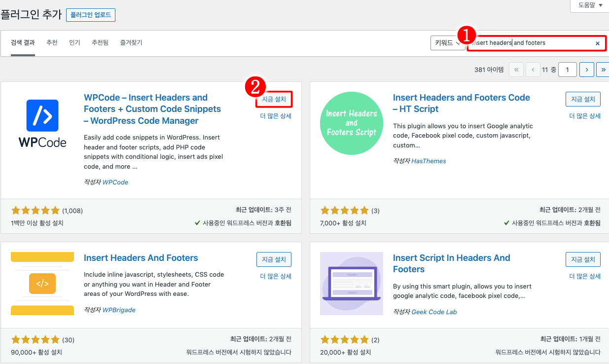Open the 즐겨찾기 tab
This screenshot has width=609, height=364.
131,43
